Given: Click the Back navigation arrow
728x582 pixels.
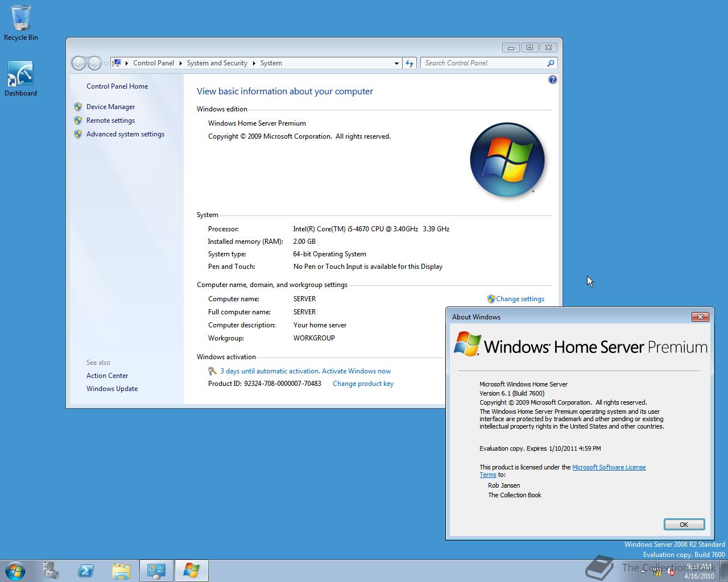Looking at the screenshot, I should 78,63.
